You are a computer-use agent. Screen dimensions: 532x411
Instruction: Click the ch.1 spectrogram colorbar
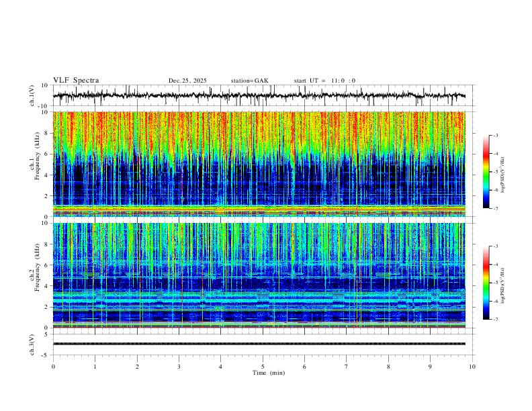point(486,172)
